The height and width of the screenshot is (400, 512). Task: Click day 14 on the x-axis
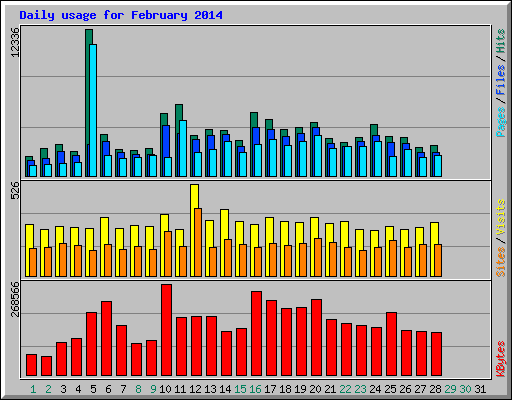[x=225, y=389]
